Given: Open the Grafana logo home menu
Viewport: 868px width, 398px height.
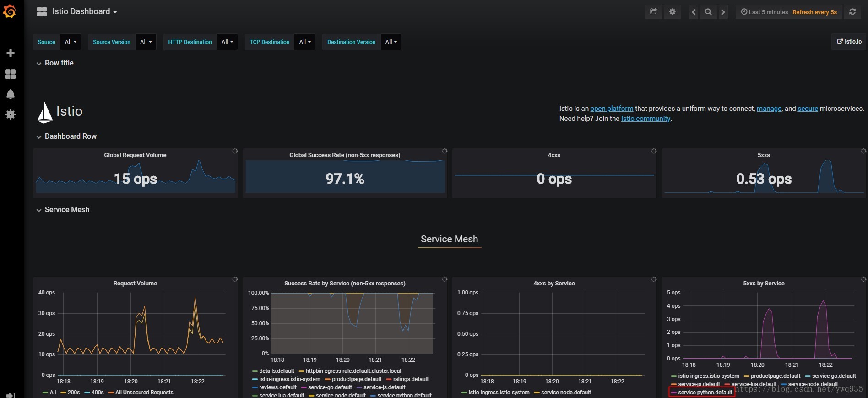Looking at the screenshot, I should pyautogui.click(x=9, y=11).
